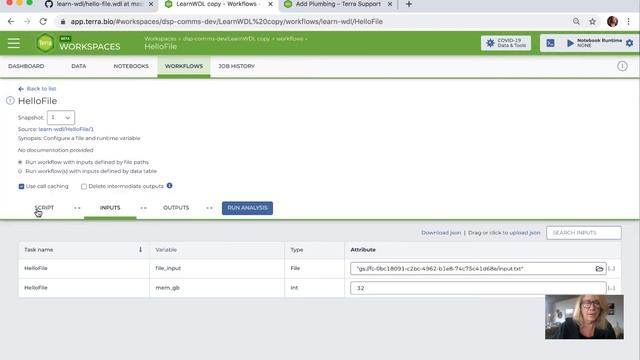
Task: Open the NOTEBOOKS tab
Action: [131, 66]
